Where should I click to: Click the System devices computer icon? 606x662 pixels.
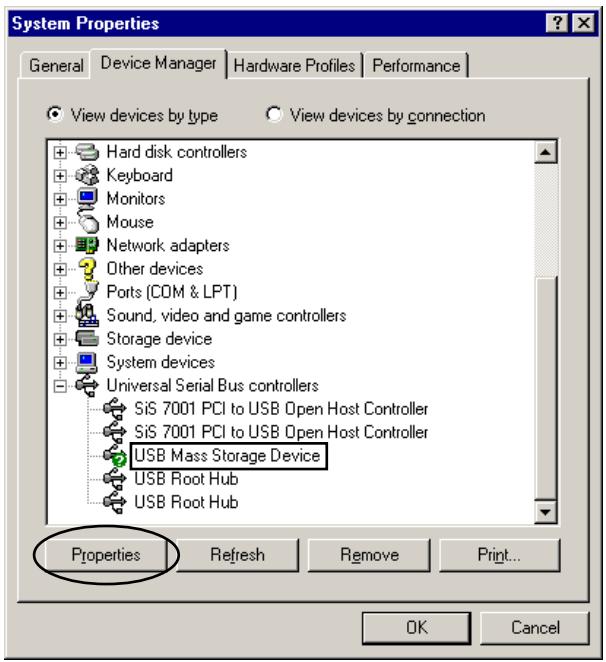[87, 362]
